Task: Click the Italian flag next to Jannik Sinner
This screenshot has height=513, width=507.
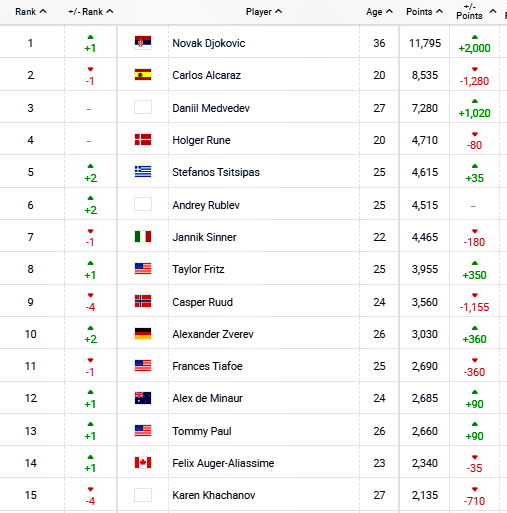Action: [x=143, y=237]
